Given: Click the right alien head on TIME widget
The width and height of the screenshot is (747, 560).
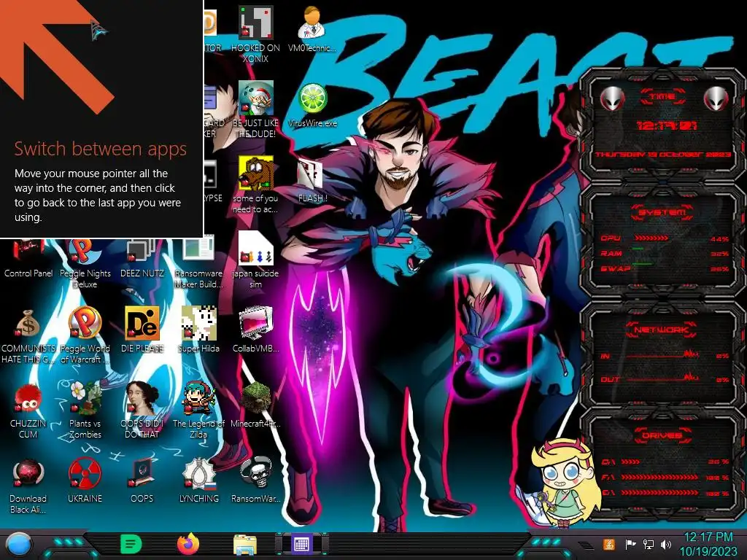Looking at the screenshot, I should coord(716,99).
